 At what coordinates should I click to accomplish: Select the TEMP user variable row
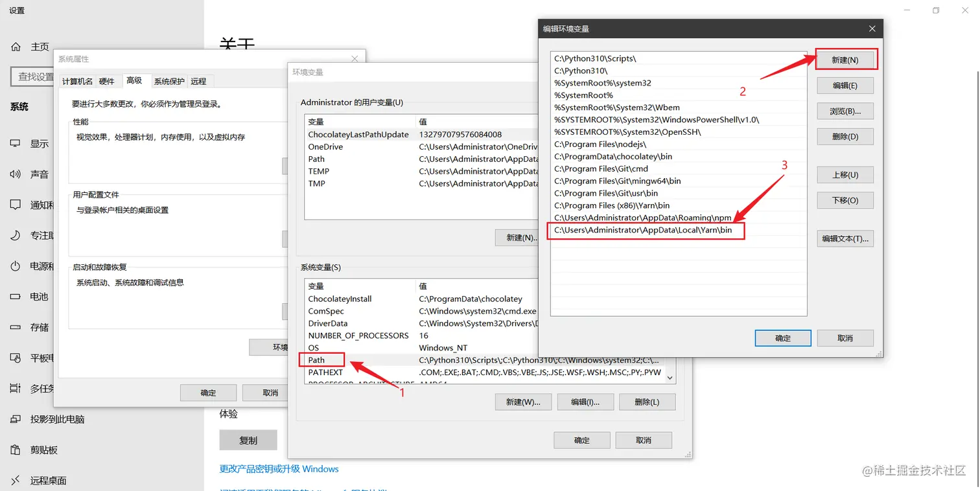(421, 172)
